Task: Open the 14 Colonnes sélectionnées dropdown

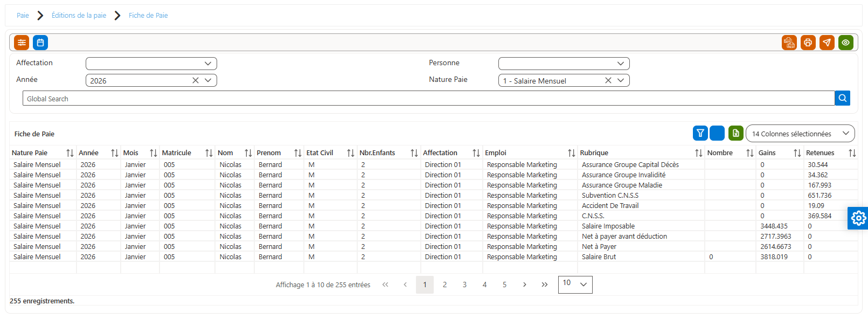Action: [800, 134]
